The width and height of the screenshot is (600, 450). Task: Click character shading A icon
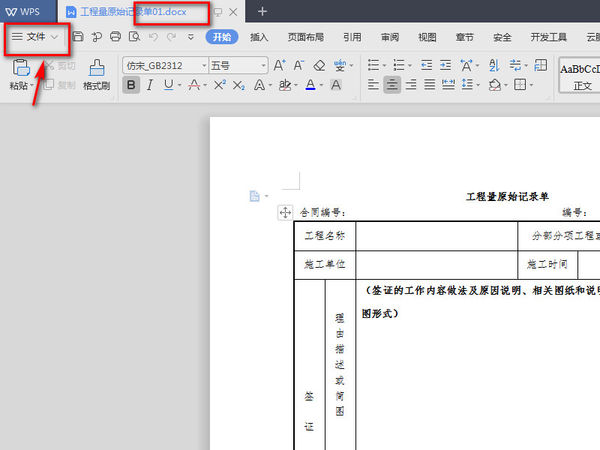tap(336, 85)
